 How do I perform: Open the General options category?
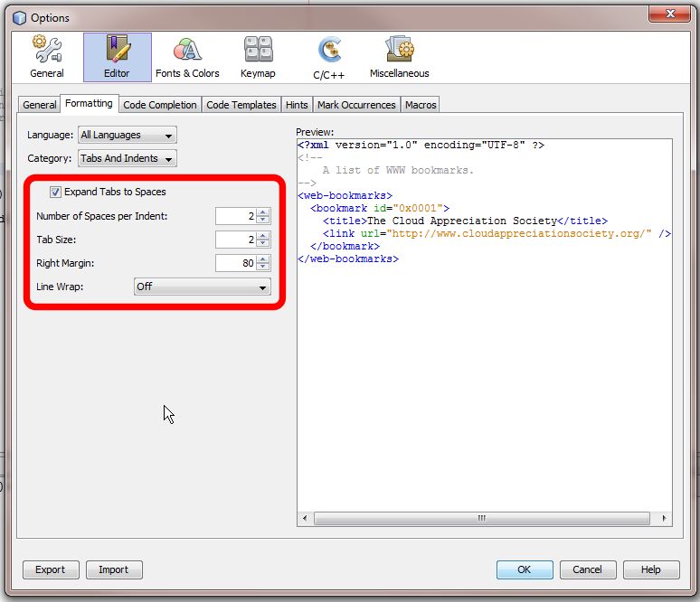[x=47, y=57]
